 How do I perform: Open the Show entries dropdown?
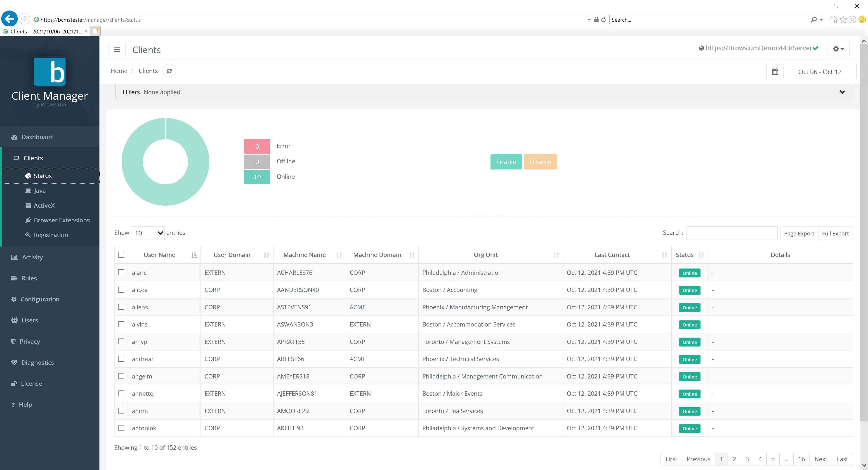147,233
